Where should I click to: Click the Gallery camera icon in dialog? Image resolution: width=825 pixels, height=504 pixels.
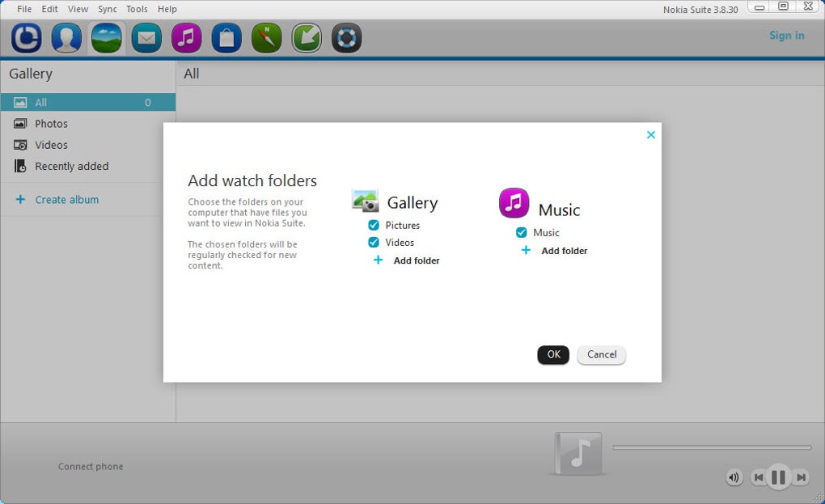coord(365,201)
